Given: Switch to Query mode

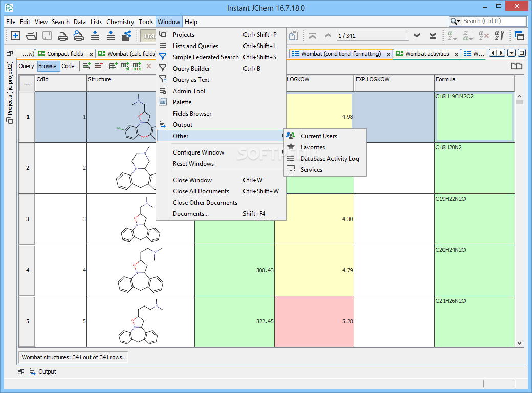Looking at the screenshot, I should click(26, 66).
